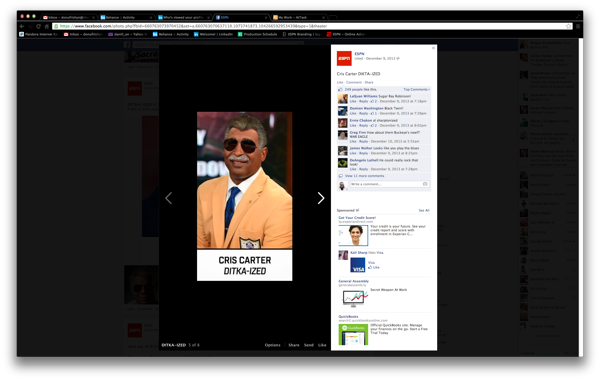Click Greg Finn's commenter name

pyautogui.click(x=358, y=132)
